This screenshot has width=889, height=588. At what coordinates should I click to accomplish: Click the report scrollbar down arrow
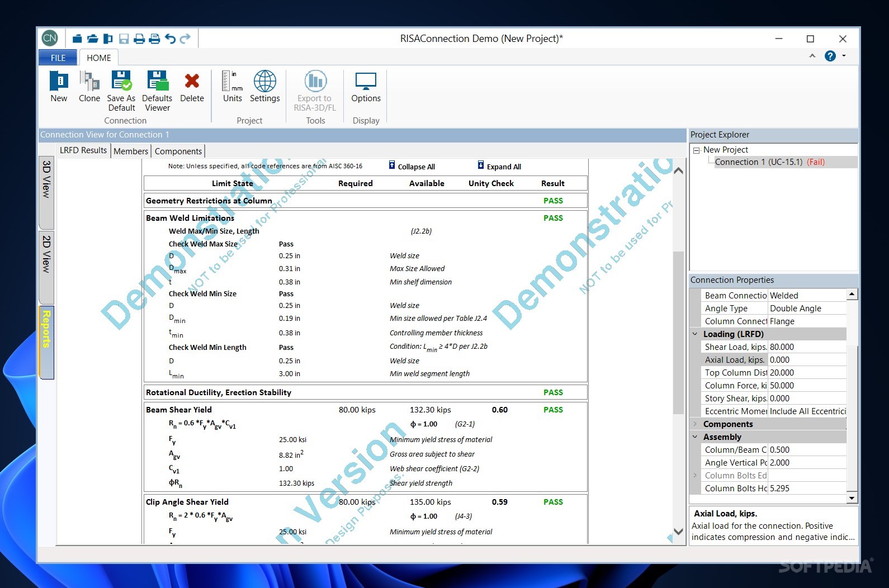pyautogui.click(x=678, y=532)
